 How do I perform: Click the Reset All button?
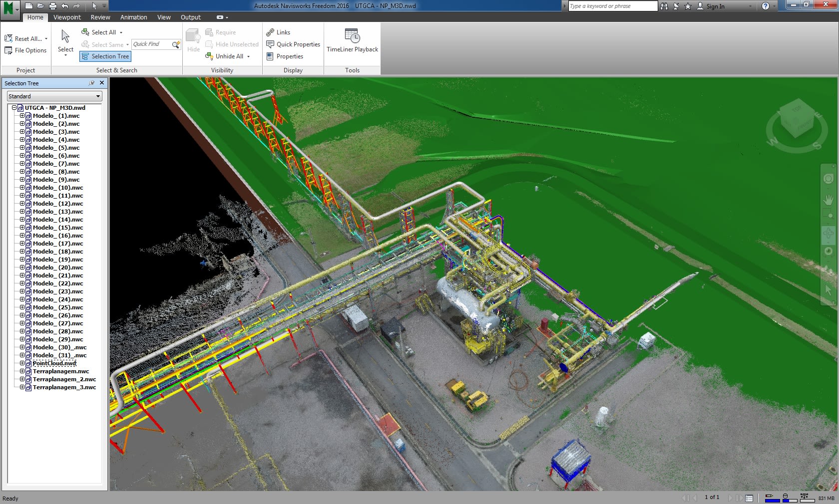click(x=23, y=38)
